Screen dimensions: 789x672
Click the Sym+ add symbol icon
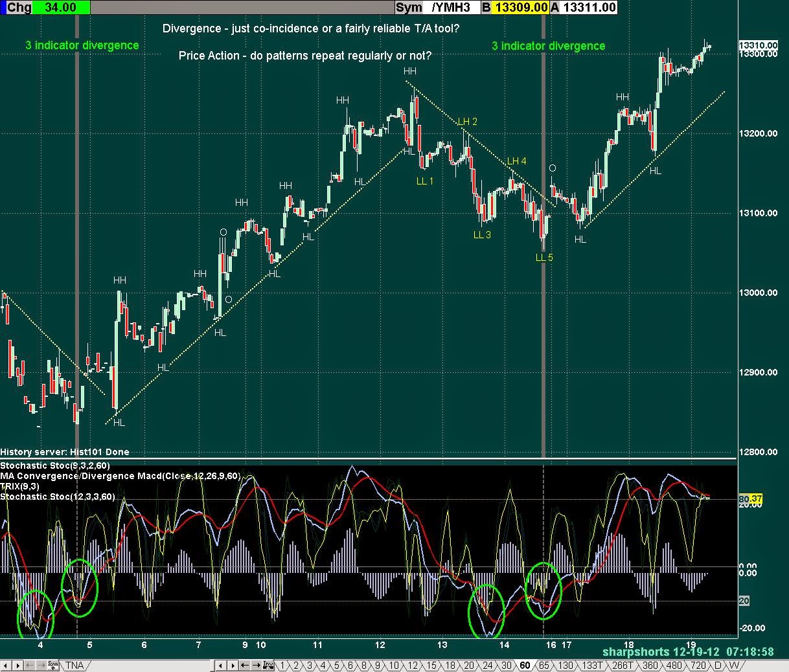click(x=52, y=665)
